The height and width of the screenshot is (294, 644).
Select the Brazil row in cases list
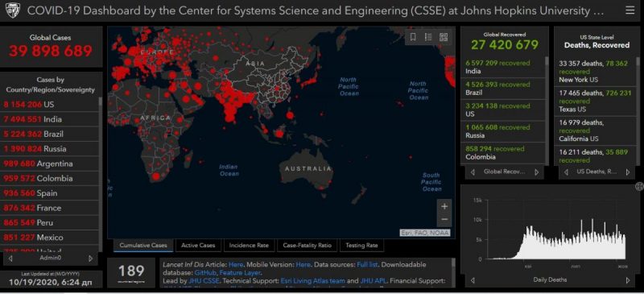tap(50, 134)
